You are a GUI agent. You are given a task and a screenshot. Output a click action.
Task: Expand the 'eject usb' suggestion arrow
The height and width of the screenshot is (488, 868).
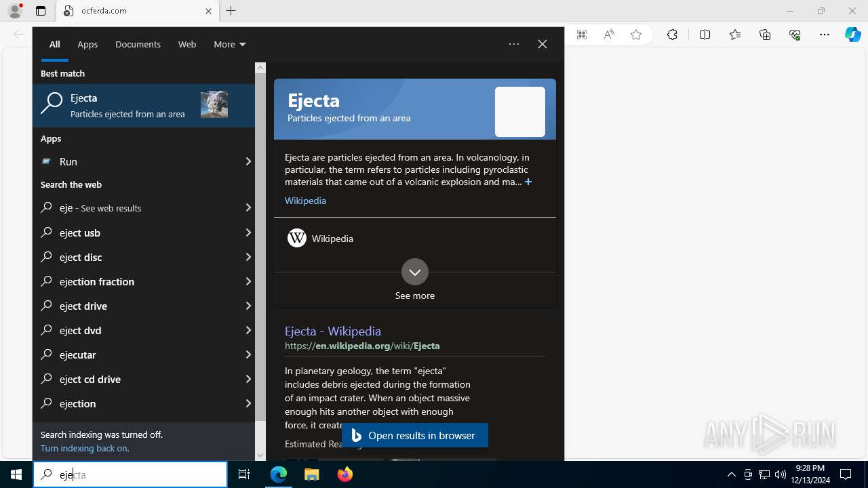pos(248,232)
